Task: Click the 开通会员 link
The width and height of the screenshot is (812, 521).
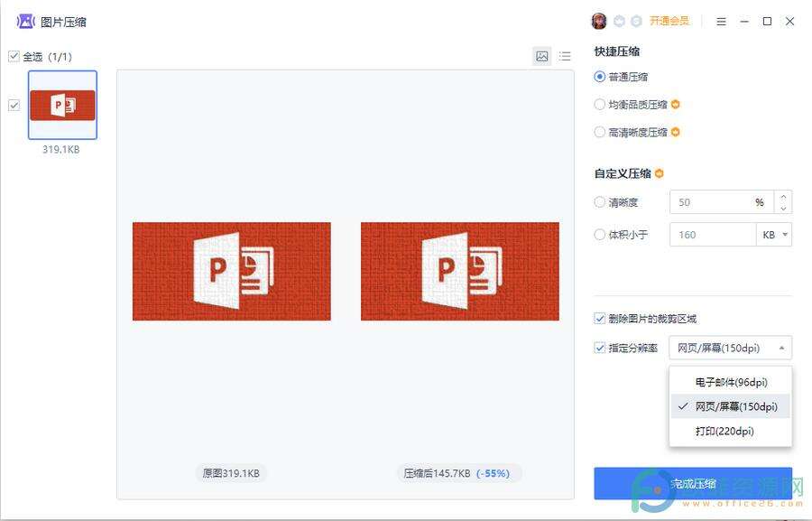Action: tap(669, 22)
